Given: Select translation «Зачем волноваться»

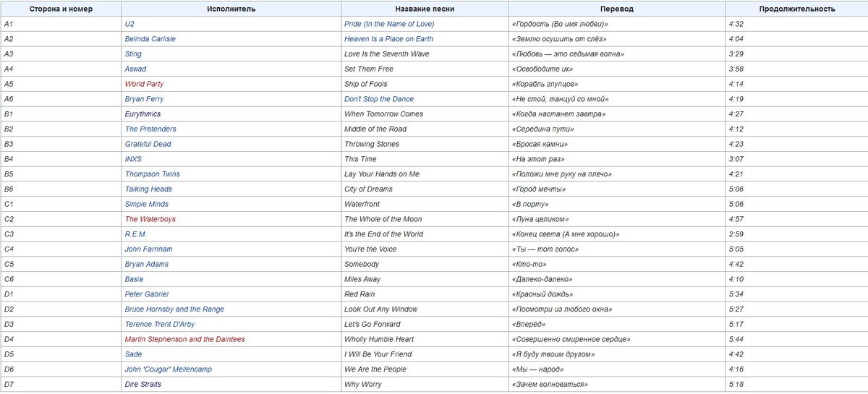Looking at the screenshot, I should [x=550, y=384].
